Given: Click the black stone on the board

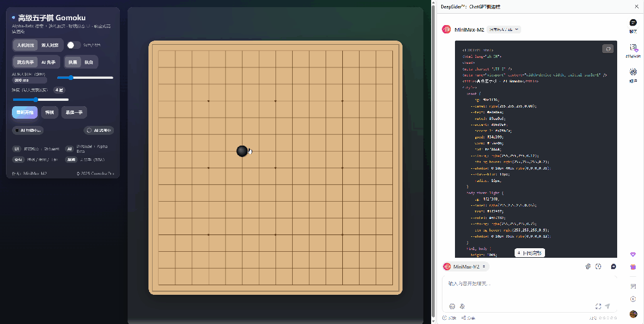Looking at the screenshot, I should [242, 151].
